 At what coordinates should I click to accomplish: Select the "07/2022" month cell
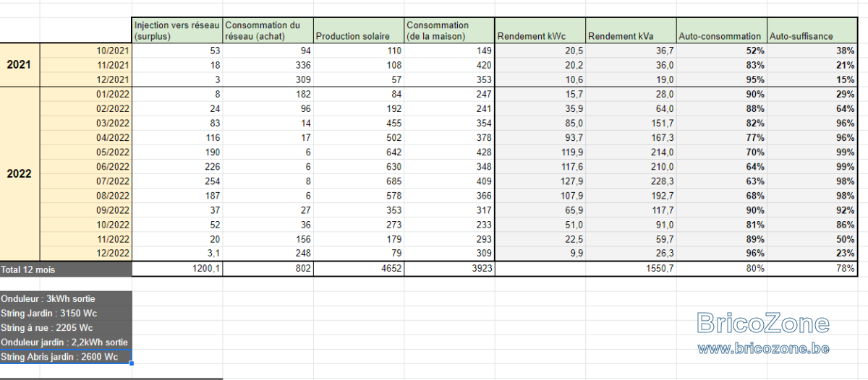tap(86, 181)
